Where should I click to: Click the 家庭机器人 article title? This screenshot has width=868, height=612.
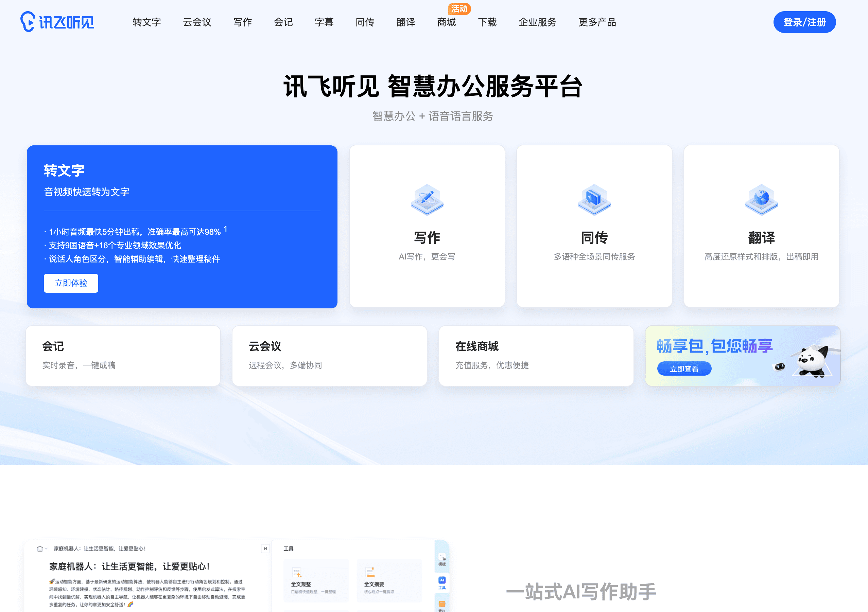click(x=130, y=566)
